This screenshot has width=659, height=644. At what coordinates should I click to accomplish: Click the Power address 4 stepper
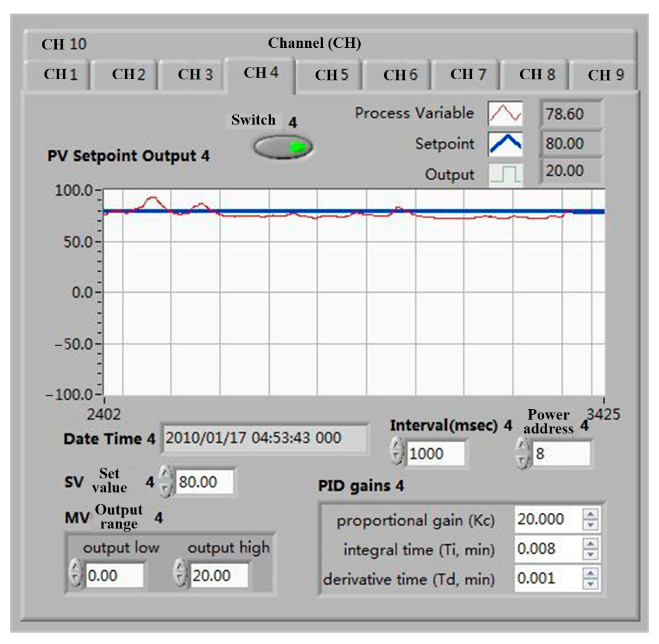click(x=522, y=453)
